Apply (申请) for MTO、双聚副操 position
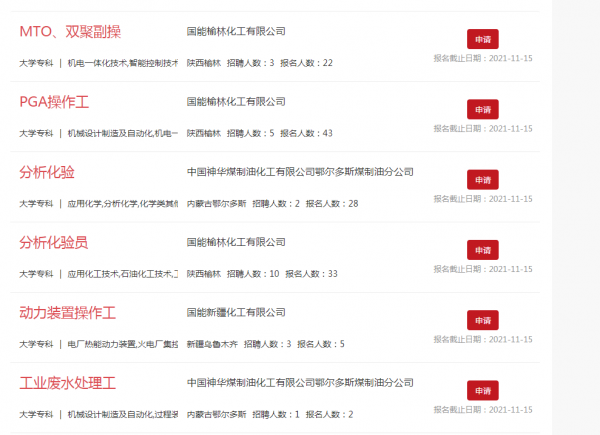The height and width of the screenshot is (435, 600). (x=483, y=39)
